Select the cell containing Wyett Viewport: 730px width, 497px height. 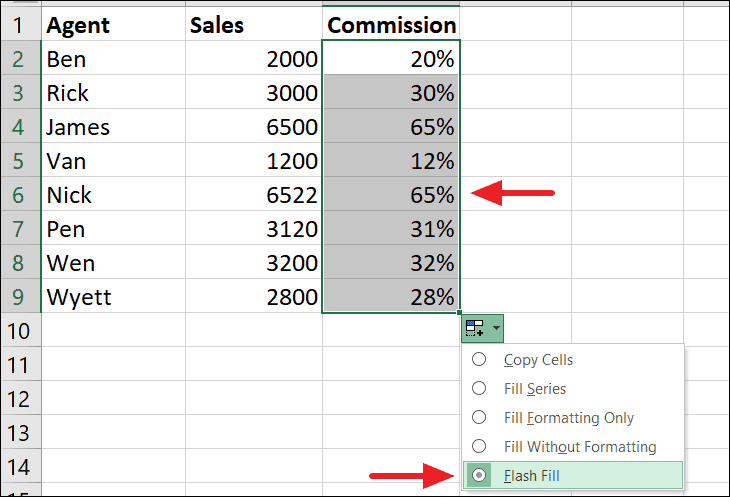point(113,296)
